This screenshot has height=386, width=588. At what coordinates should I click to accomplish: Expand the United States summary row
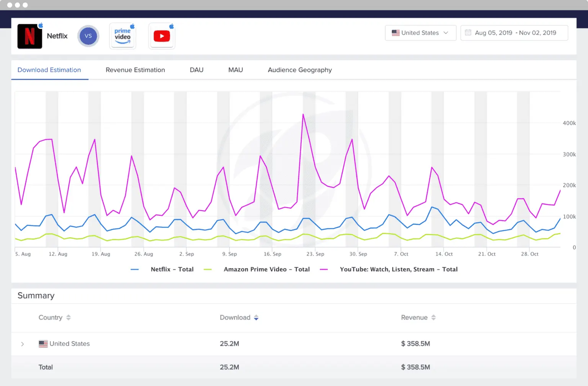[x=23, y=344]
